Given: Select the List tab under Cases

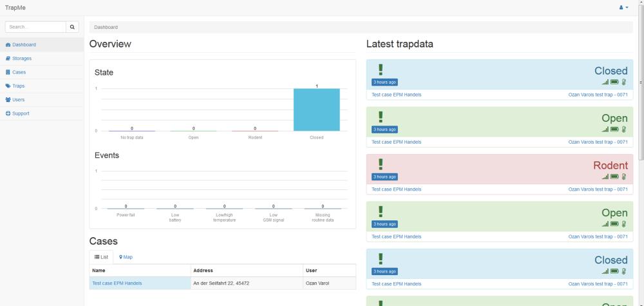Looking at the screenshot, I should point(101,257).
